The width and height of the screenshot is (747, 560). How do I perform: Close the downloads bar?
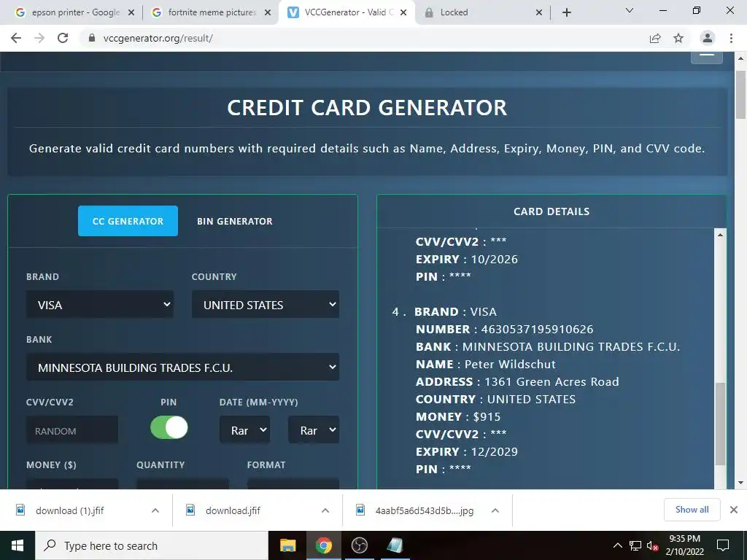tap(734, 510)
